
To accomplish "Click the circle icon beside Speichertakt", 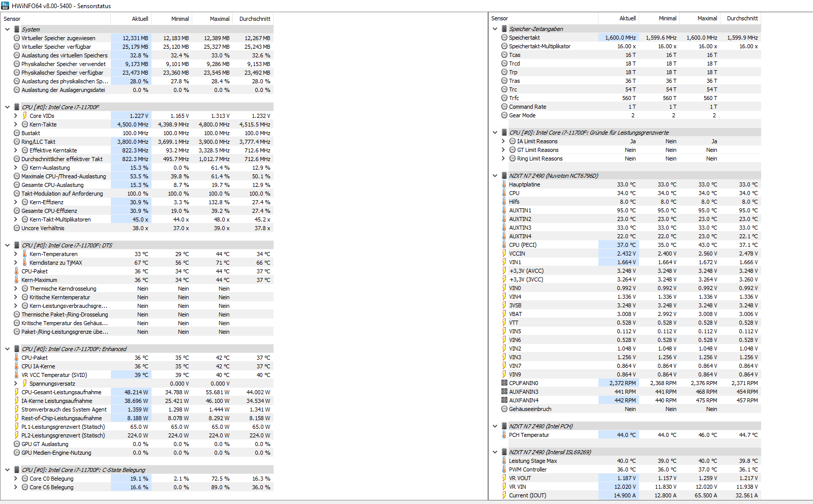I will click(x=504, y=38).
